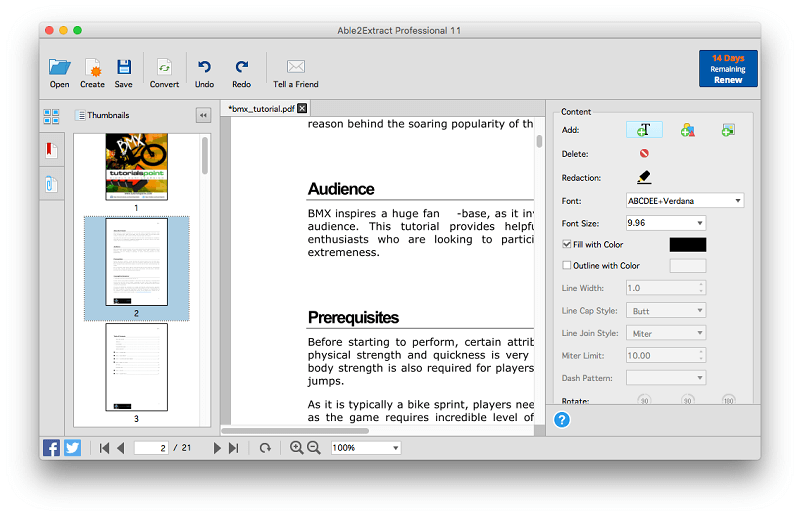Click the Add Text icon

[644, 130]
